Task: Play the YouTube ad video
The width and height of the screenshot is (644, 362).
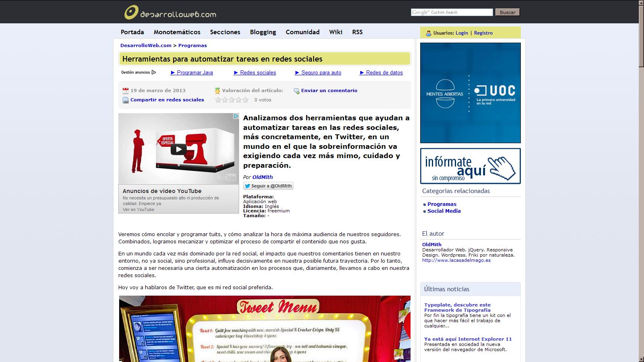Action: click(x=178, y=150)
